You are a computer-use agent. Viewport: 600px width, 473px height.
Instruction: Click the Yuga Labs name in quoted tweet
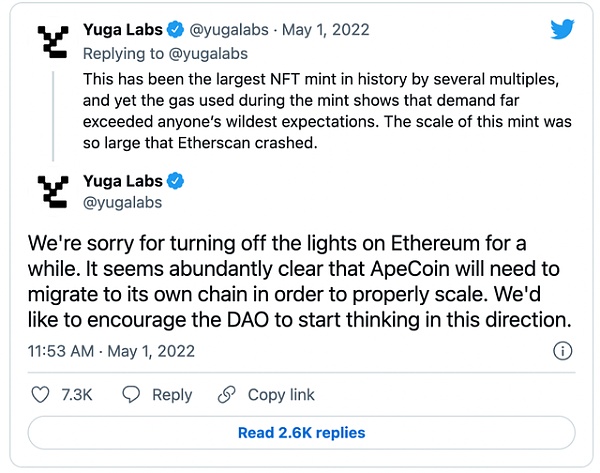pos(124,29)
